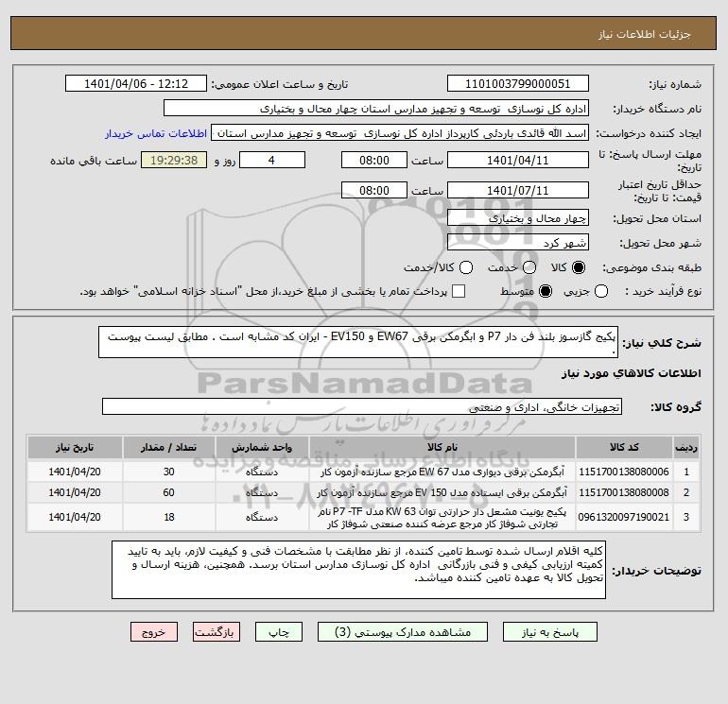Click the واحد شمارش column header
Image resolution: width=728 pixels, height=704 pixels.
(262, 447)
